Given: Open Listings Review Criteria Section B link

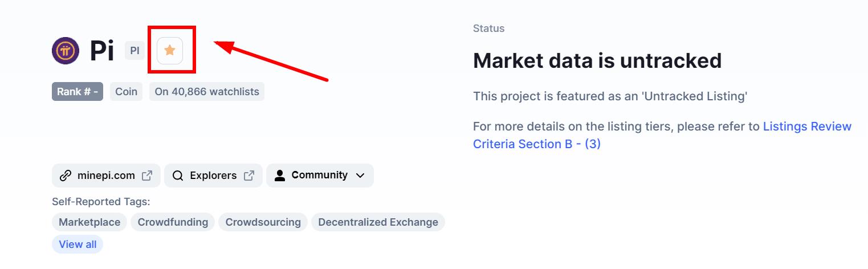Looking at the screenshot, I should pyautogui.click(x=662, y=135).
